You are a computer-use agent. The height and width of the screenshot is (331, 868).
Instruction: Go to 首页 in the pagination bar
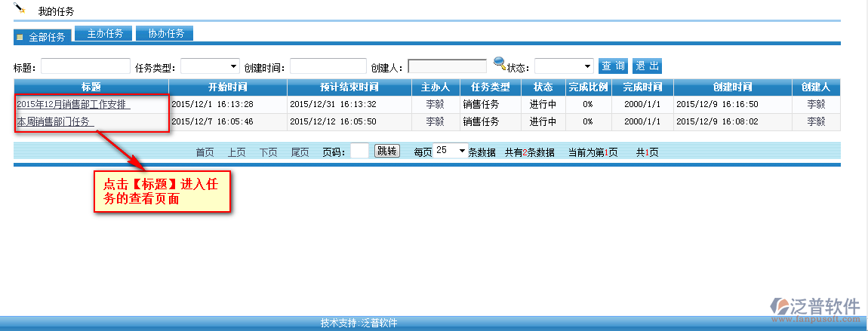point(205,152)
